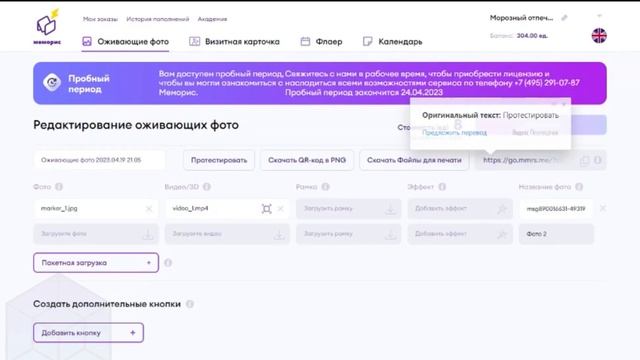Click Загрузите видео upload field

click(x=227, y=234)
